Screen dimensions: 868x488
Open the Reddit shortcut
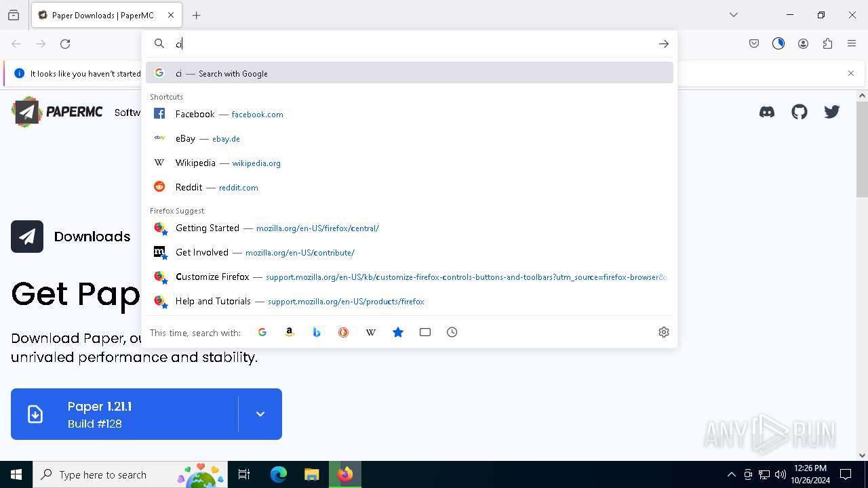tap(410, 187)
